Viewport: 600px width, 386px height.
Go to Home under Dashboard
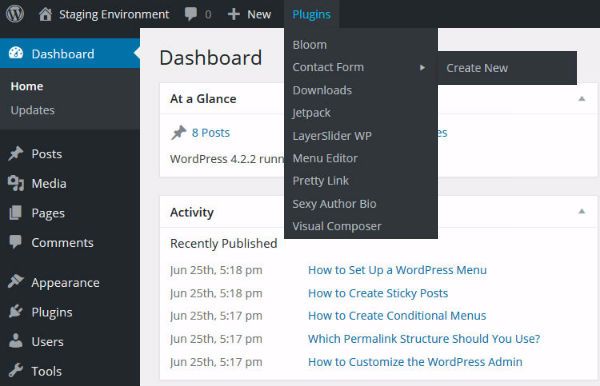27,86
